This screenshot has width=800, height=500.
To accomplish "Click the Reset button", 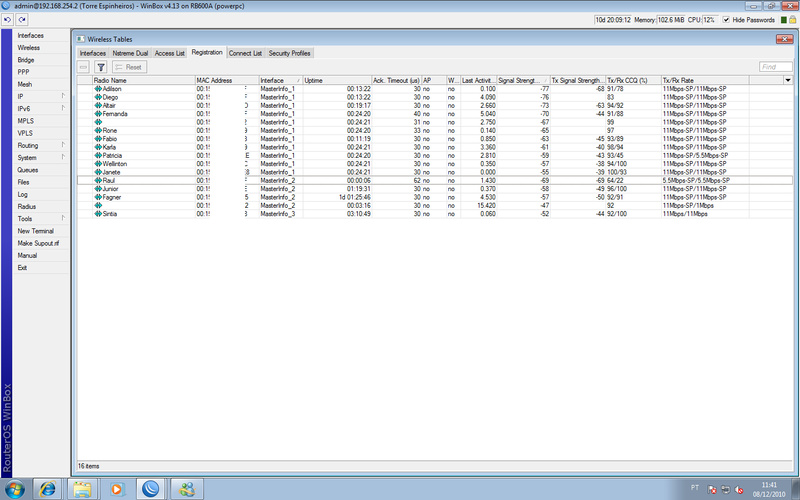I will pyautogui.click(x=130, y=67).
